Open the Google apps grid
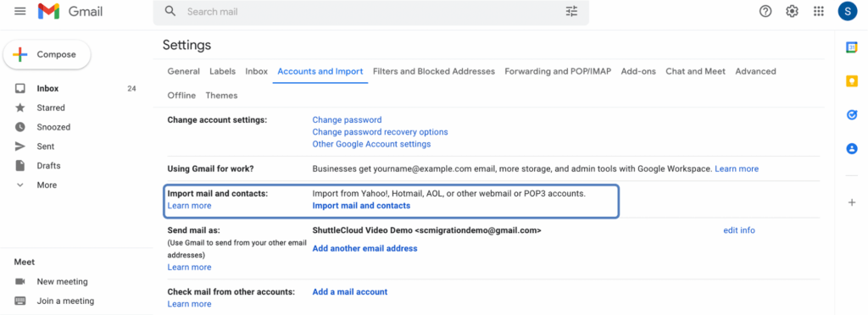Image resolution: width=868 pixels, height=315 pixels. pos(819,11)
